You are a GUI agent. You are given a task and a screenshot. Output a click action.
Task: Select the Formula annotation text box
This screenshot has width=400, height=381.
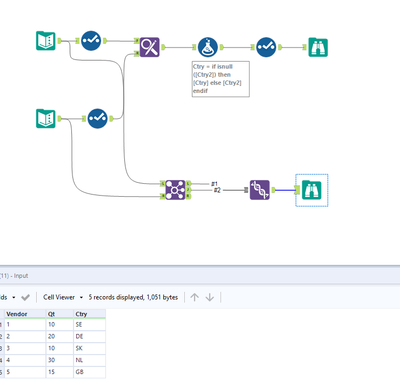(x=221, y=79)
